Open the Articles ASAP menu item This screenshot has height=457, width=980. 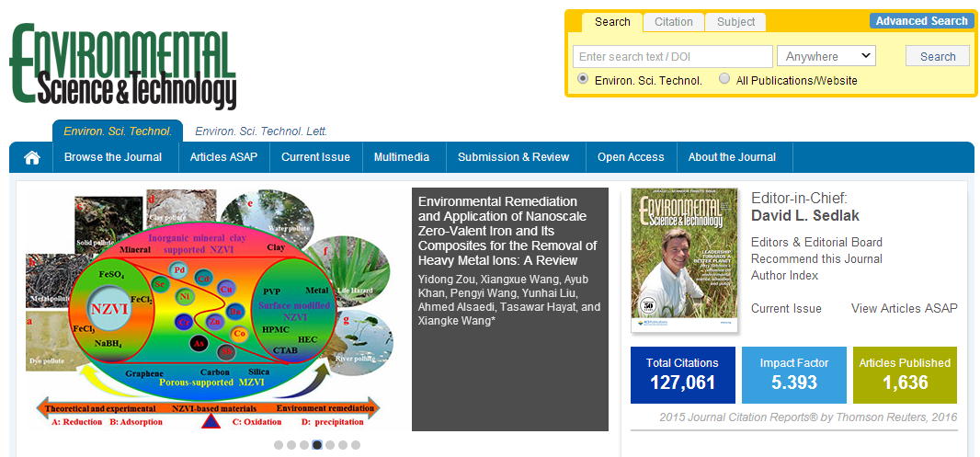223,157
